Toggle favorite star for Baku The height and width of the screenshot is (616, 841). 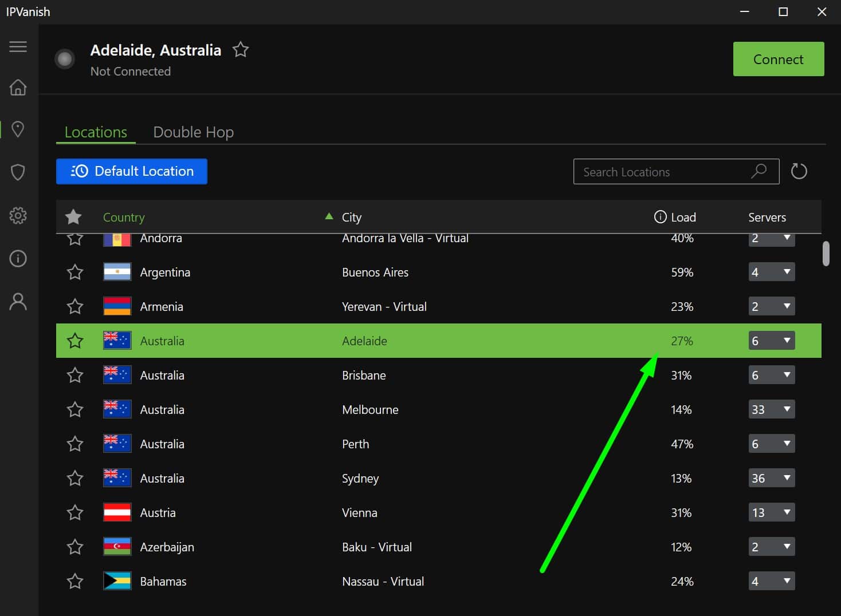point(75,547)
